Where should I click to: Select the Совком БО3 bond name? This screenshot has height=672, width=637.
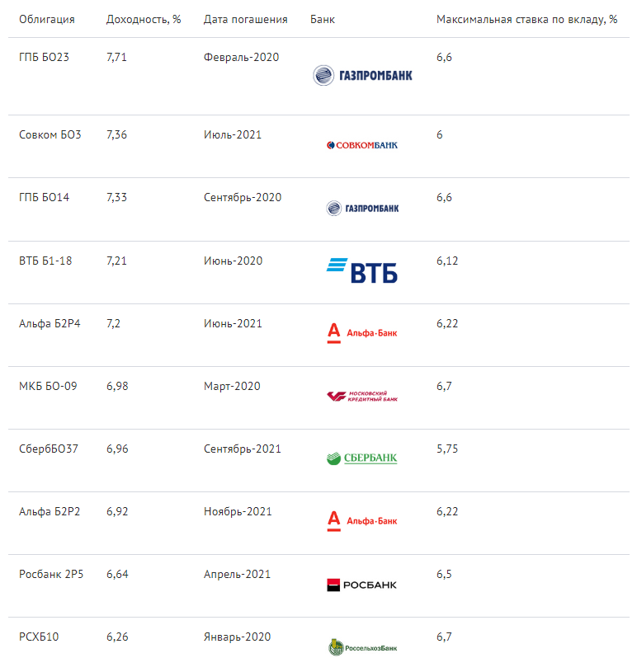pyautogui.click(x=50, y=134)
